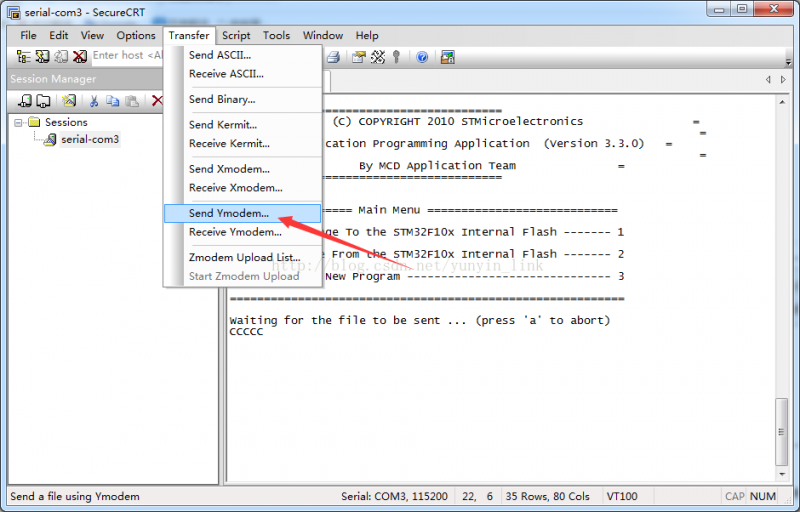
Task: Click the CAP status indicator
Action: click(x=735, y=496)
